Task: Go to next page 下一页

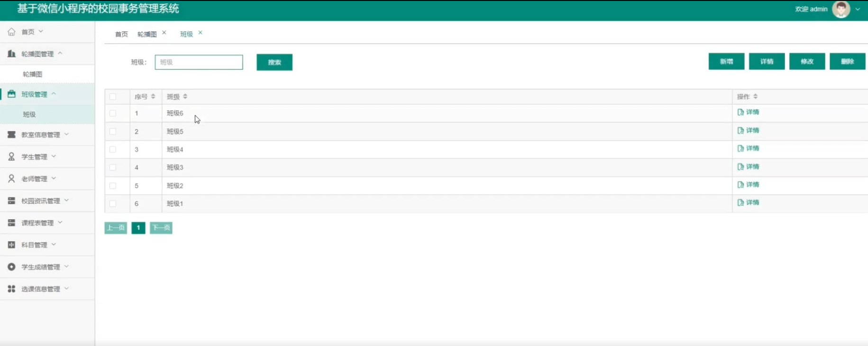Action: pyautogui.click(x=161, y=228)
